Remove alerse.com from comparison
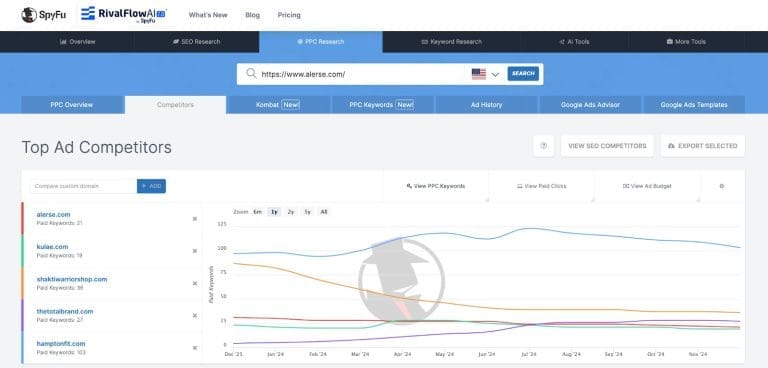The image size is (768, 368). coord(194,219)
